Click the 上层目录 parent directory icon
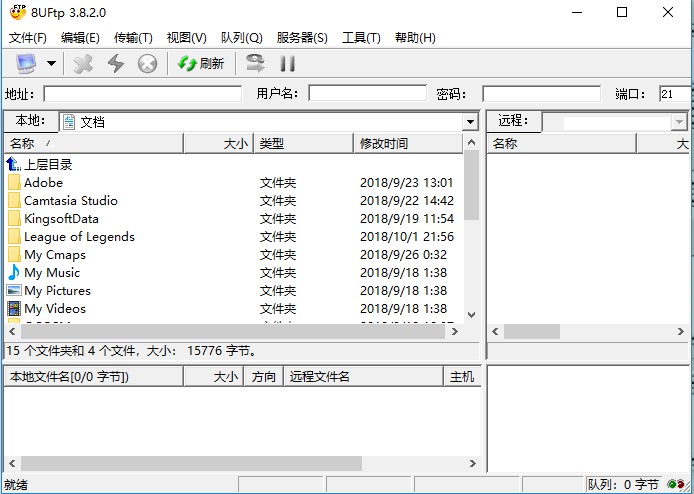Image resolution: width=694 pixels, height=494 pixels. (x=14, y=165)
